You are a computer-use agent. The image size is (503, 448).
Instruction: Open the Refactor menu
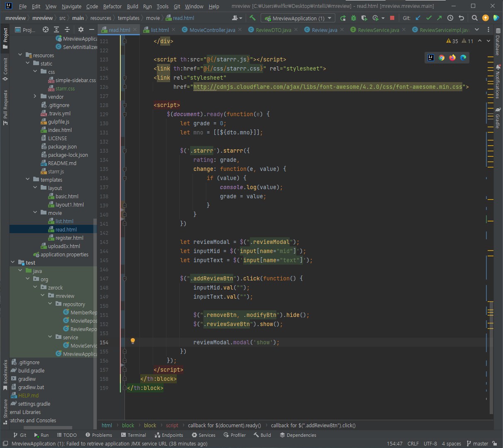coord(112,6)
